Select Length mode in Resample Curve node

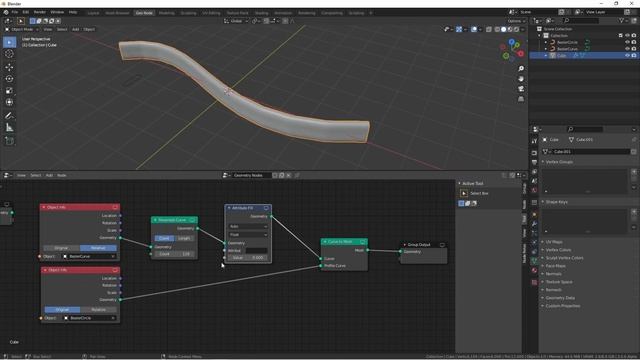coord(184,238)
